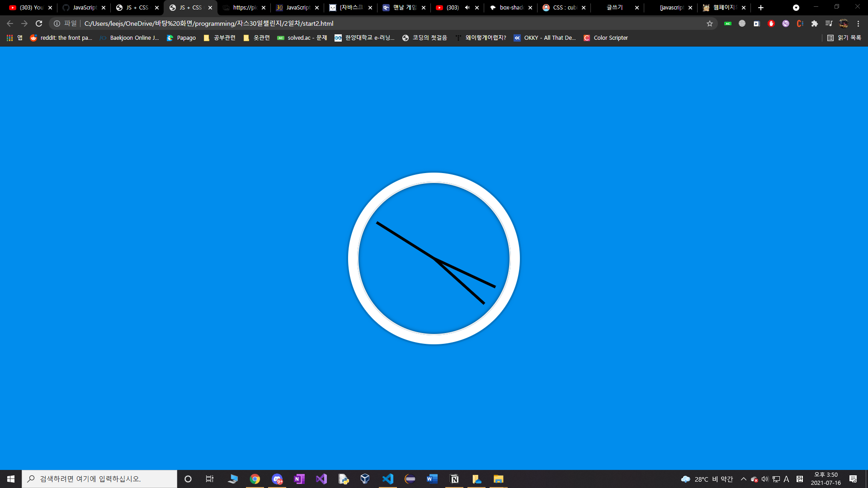Reload the current page
The width and height of the screenshot is (868, 488).
point(39,23)
